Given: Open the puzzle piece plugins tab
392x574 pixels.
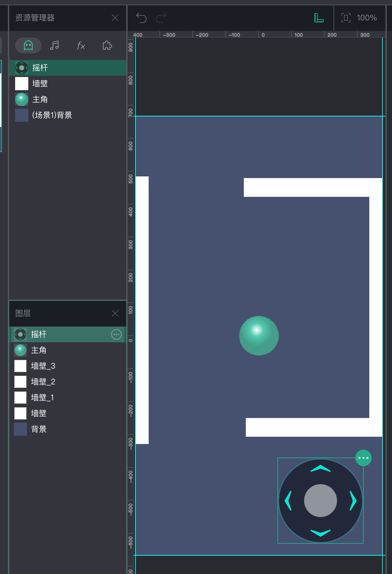Looking at the screenshot, I should [107, 45].
